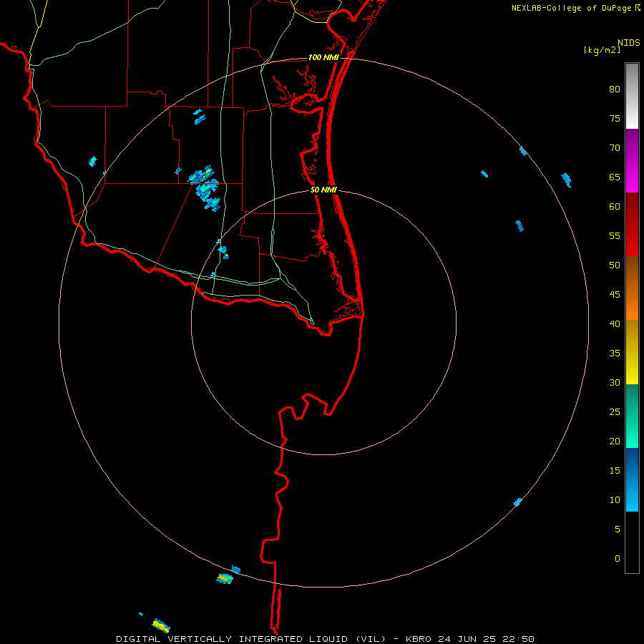Screen dimensions: 644x644
Task: Pick the brown-orange segment of the color scale
Action: tap(632, 288)
